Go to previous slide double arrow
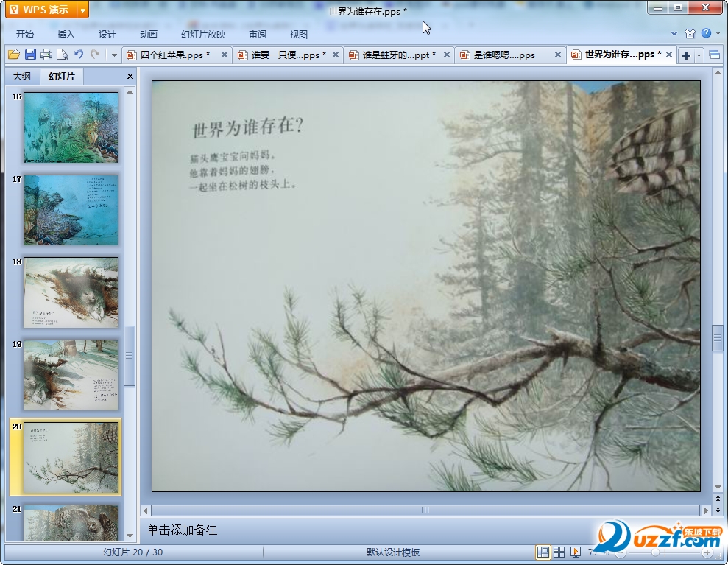 pos(718,499)
